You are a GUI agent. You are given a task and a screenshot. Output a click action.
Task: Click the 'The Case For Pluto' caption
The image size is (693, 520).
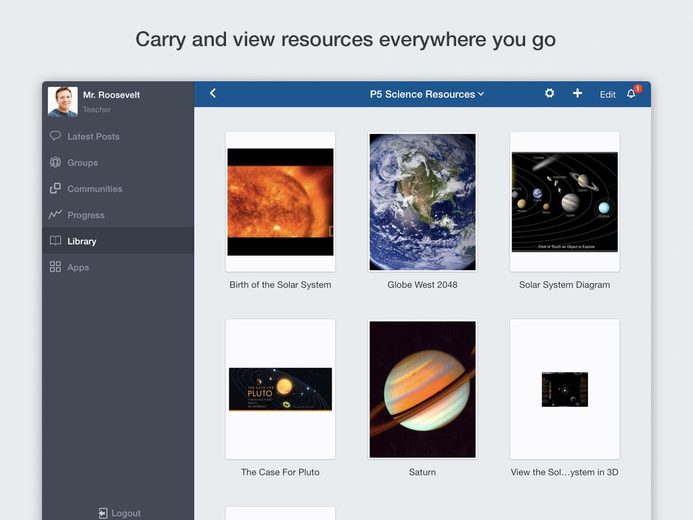[280, 472]
